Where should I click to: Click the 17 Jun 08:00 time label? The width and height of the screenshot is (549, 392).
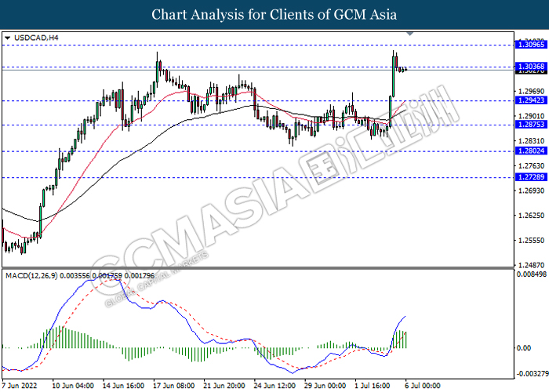point(174,386)
